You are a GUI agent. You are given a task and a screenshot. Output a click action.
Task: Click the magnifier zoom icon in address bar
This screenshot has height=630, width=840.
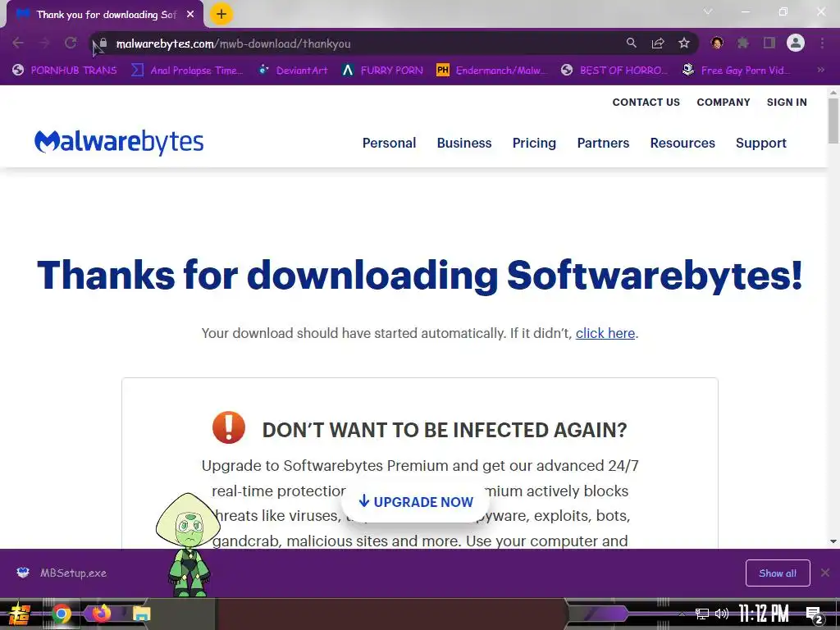pyautogui.click(x=632, y=43)
